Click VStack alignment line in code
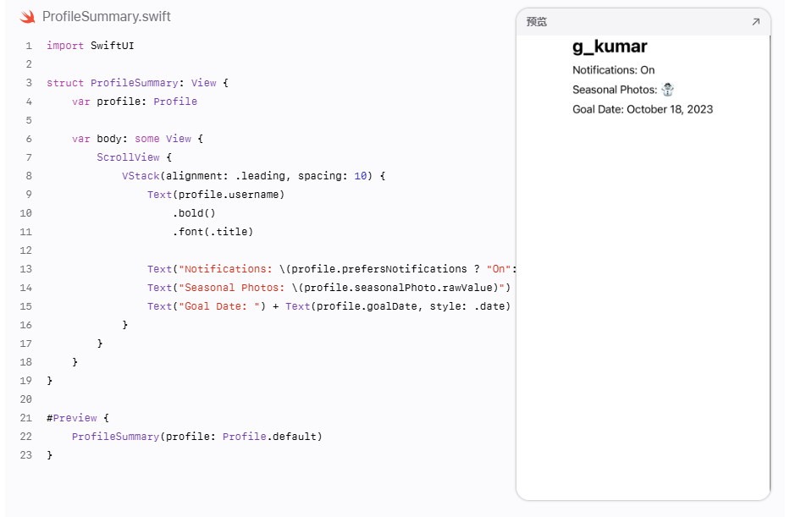This screenshot has width=812, height=517. click(253, 176)
